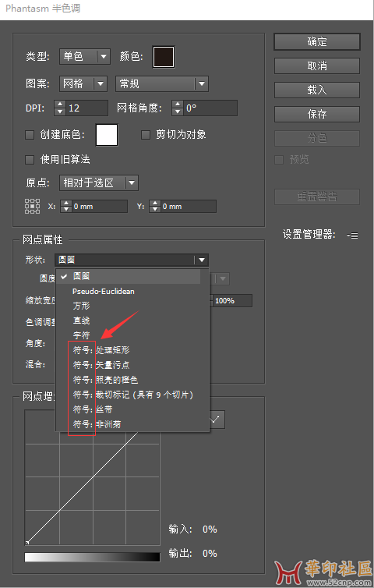Increase DPI with the stepper arrows
This screenshot has width=374, height=588.
59,104
